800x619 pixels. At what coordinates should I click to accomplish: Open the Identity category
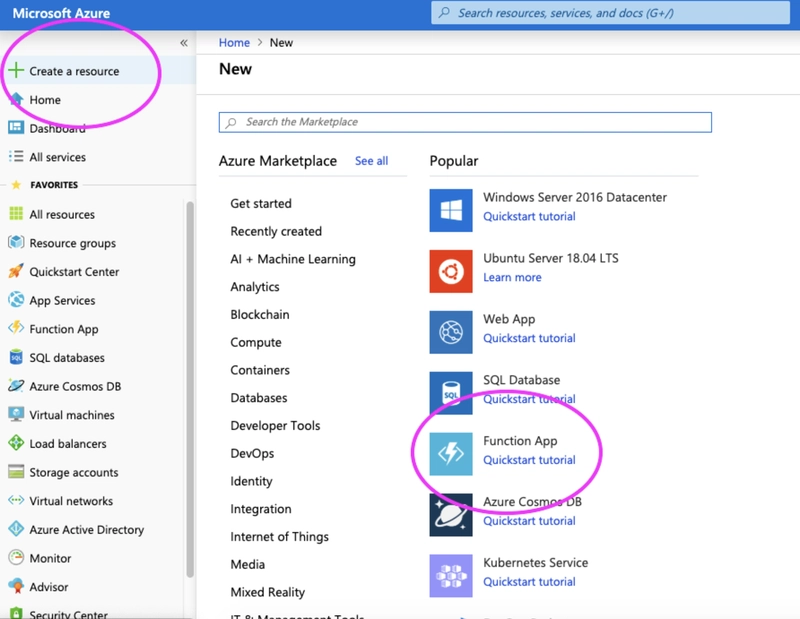(x=251, y=481)
